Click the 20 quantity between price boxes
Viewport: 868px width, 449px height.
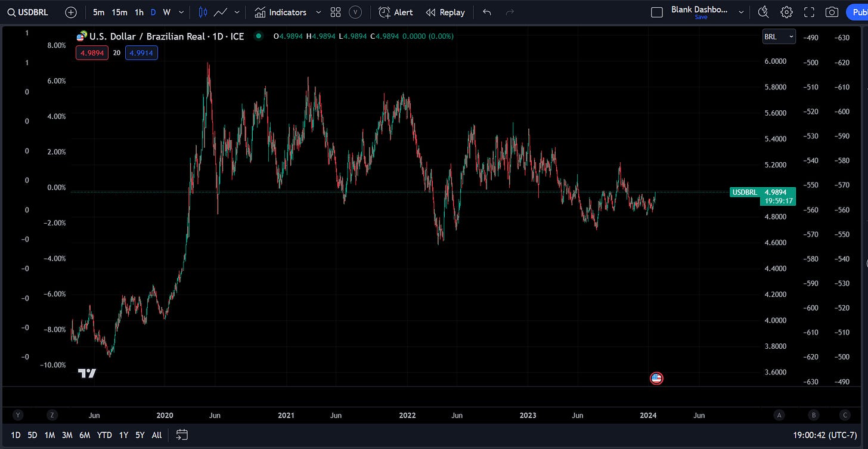(x=117, y=53)
